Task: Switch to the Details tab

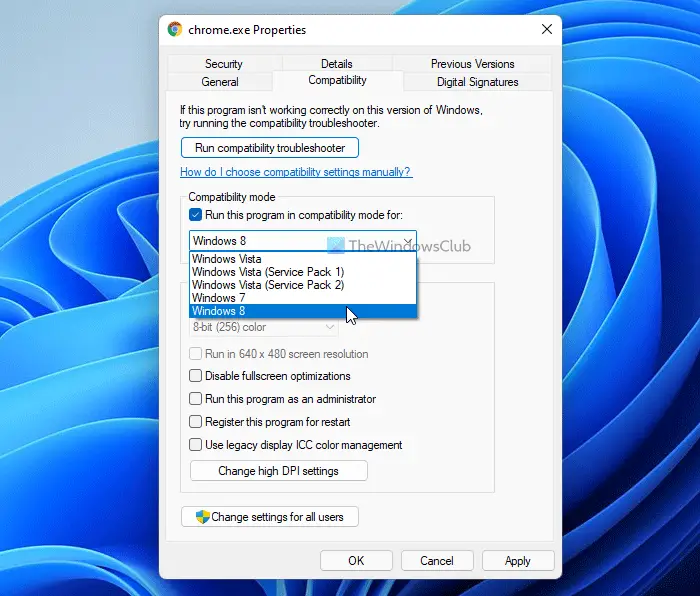Action: point(337,64)
